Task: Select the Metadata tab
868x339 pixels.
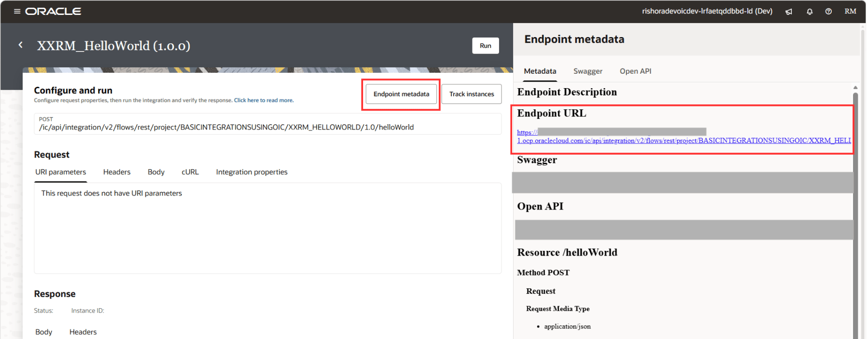Action: [540, 71]
